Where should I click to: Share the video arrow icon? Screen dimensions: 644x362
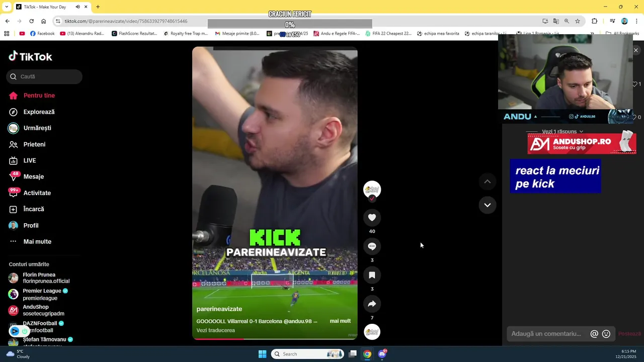tap(372, 304)
